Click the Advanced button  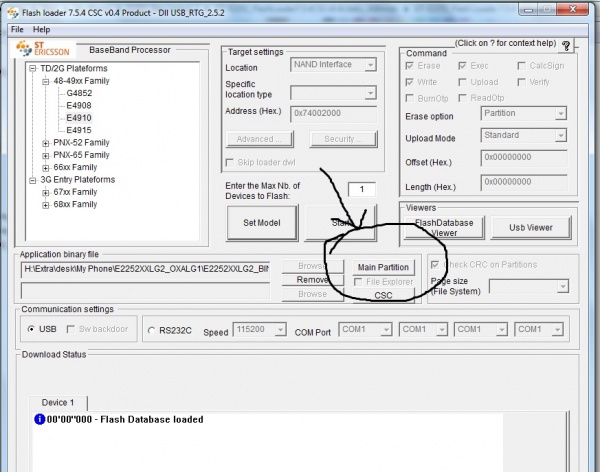(259, 139)
